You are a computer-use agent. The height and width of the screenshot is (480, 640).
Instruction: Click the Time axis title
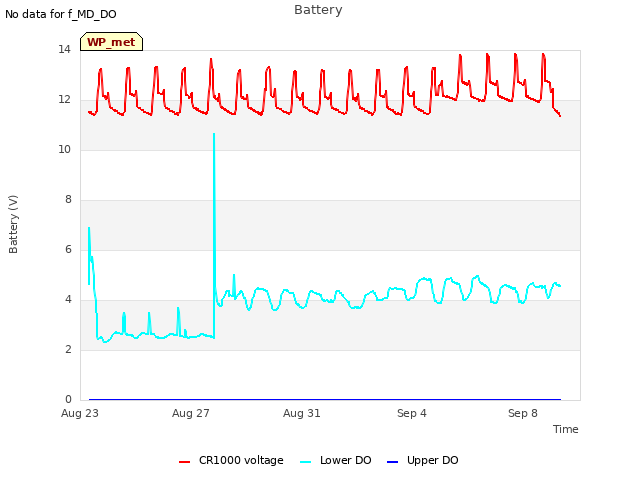click(x=566, y=429)
